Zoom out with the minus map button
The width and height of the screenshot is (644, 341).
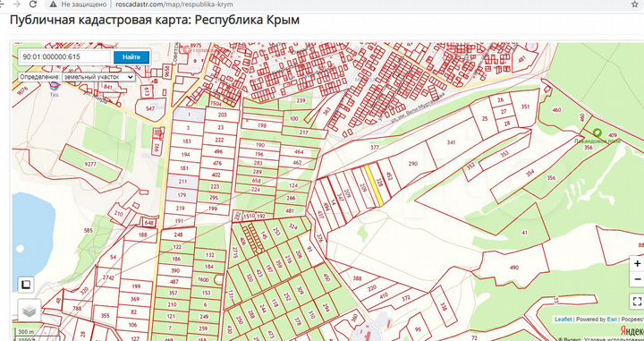tap(637, 279)
